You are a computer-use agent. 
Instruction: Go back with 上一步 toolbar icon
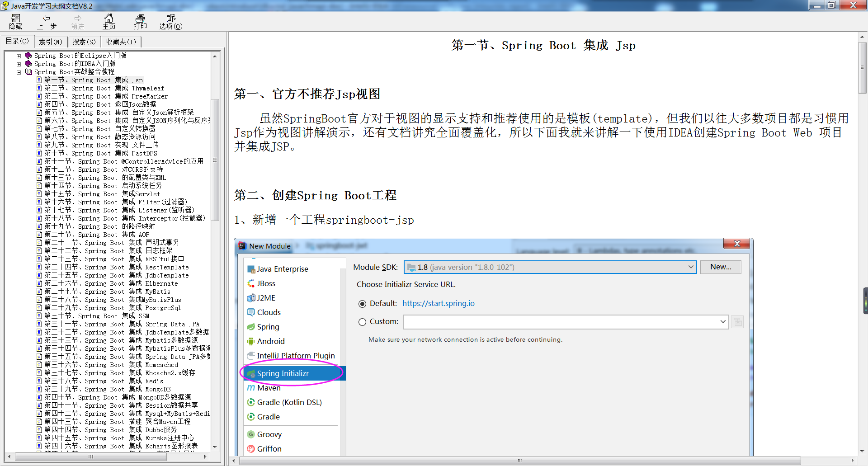click(47, 22)
